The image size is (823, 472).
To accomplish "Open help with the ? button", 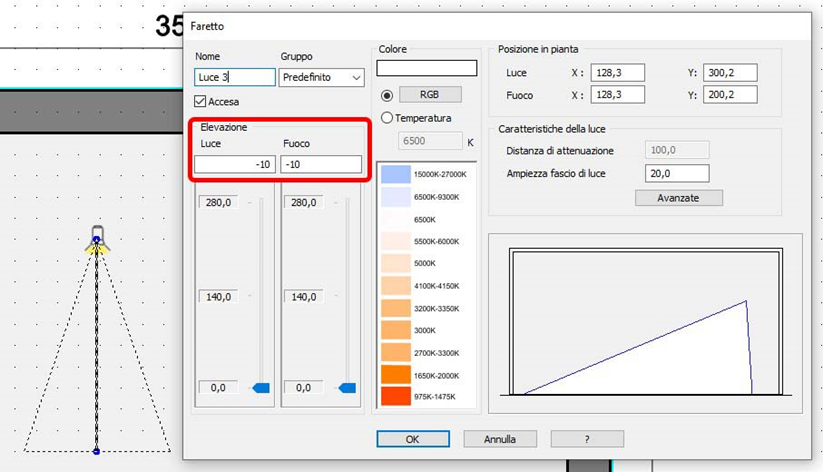I will pos(587,439).
